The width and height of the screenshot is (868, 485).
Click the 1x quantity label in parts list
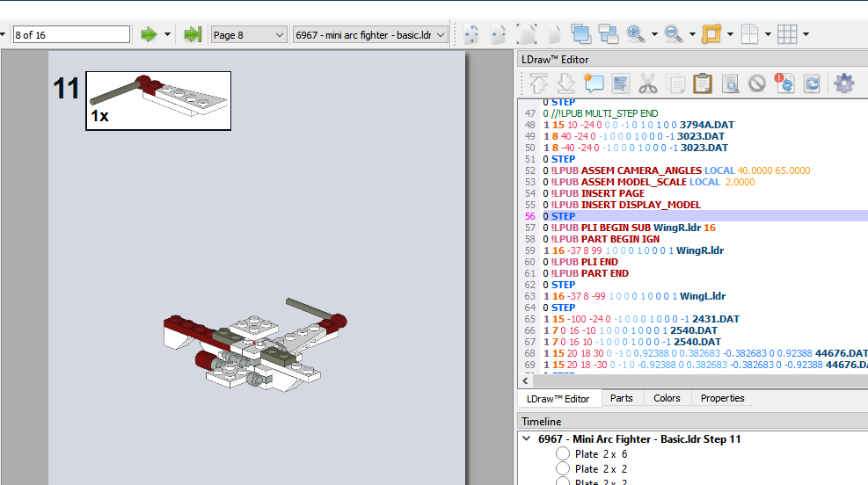click(x=99, y=116)
